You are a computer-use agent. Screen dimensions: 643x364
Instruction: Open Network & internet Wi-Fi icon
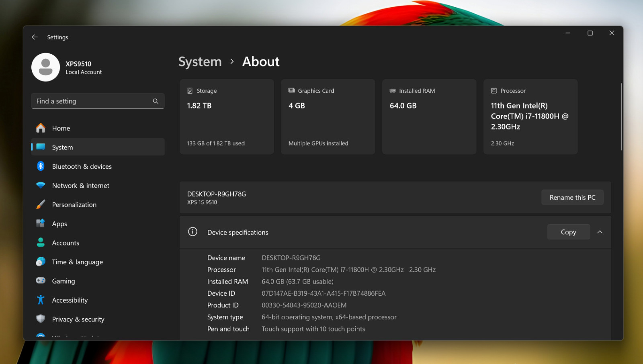pyautogui.click(x=41, y=185)
